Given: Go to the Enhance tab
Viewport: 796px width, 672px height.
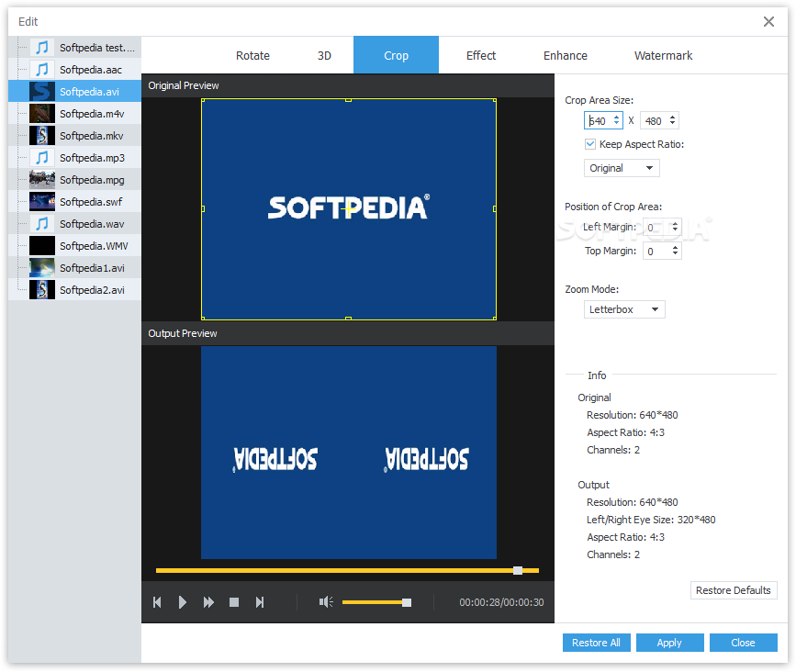Looking at the screenshot, I should 565,55.
